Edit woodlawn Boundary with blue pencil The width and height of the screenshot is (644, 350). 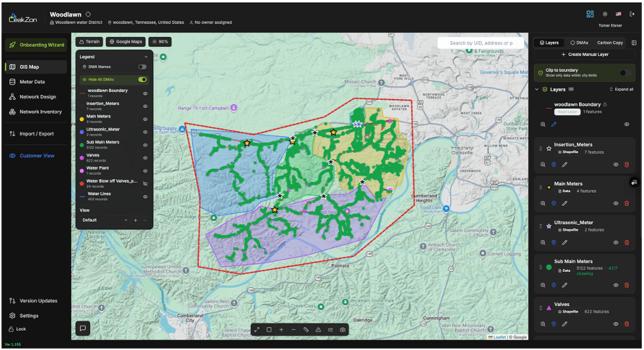[x=554, y=124]
